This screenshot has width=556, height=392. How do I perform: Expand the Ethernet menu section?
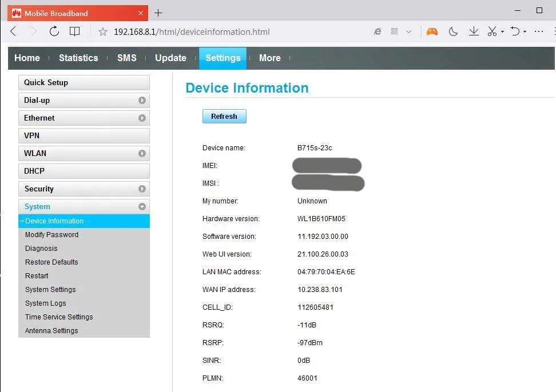pos(84,118)
